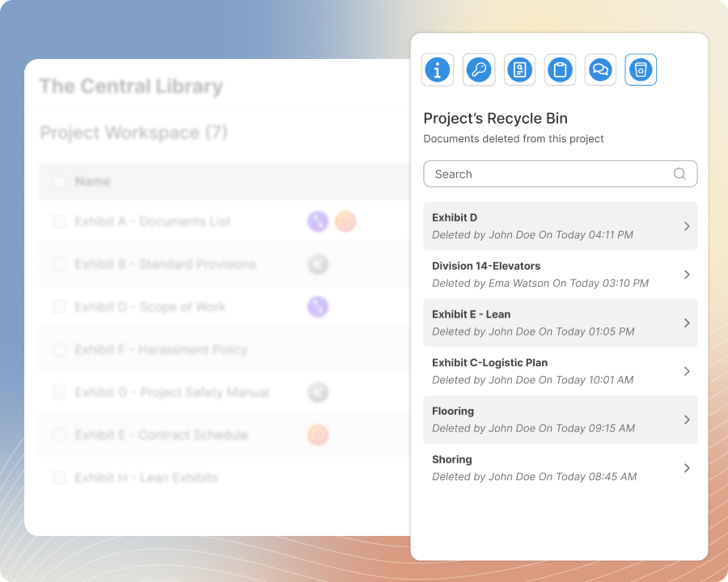The width and height of the screenshot is (728, 582).
Task: Expand the Flooring item chevron
Action: [687, 420]
